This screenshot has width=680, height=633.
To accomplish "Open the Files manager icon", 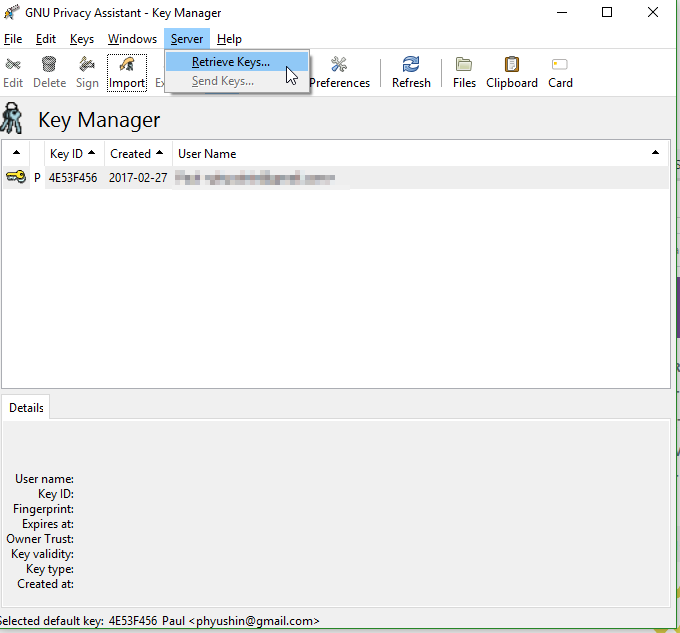I will pyautogui.click(x=464, y=64).
